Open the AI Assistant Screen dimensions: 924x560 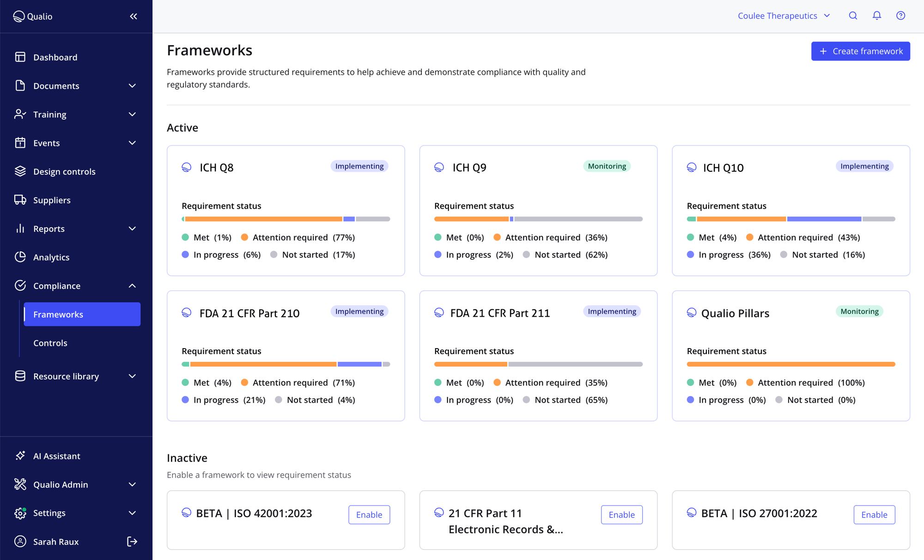[x=57, y=456]
